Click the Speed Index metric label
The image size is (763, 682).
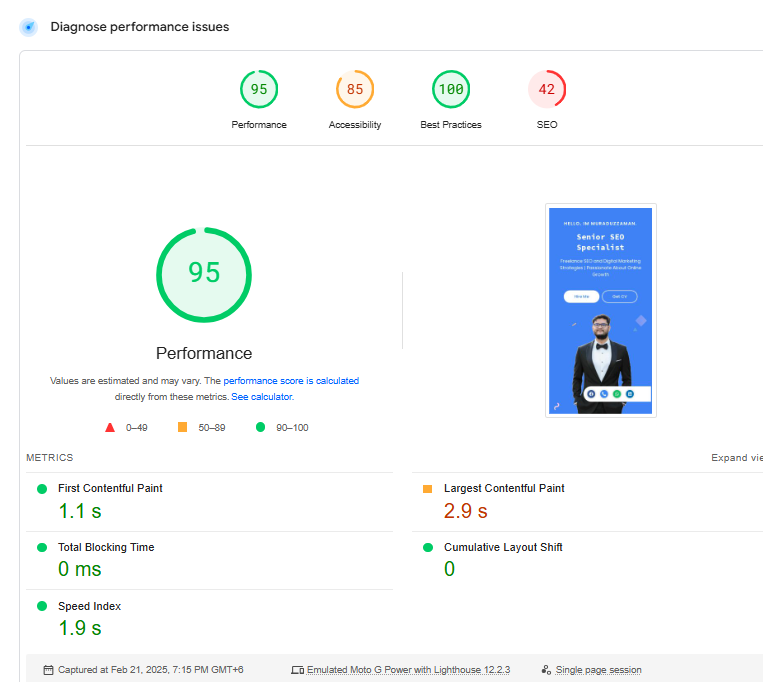[x=89, y=606]
